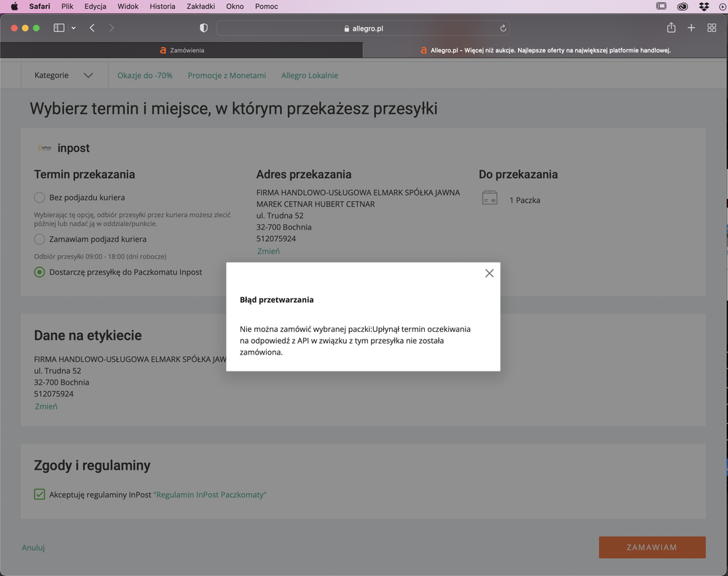Viewport: 728px width, 576px height.
Task: Open Regulamin InPost Paczkomaty link
Action: [x=210, y=495]
